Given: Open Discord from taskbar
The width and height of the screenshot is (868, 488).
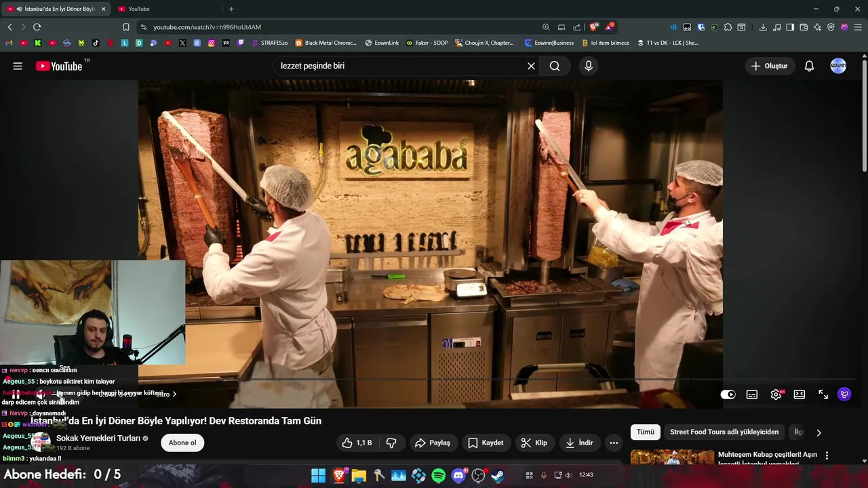Looking at the screenshot, I should tap(459, 476).
